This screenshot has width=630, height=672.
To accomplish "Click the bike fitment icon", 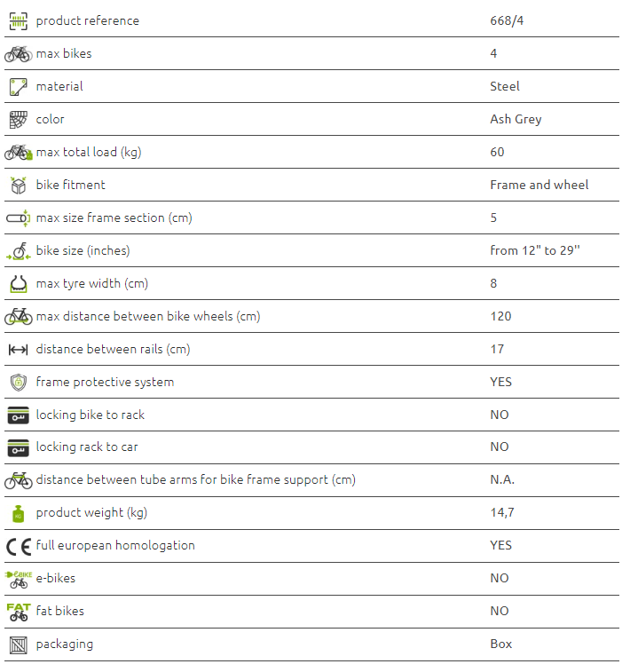I will click(x=18, y=185).
